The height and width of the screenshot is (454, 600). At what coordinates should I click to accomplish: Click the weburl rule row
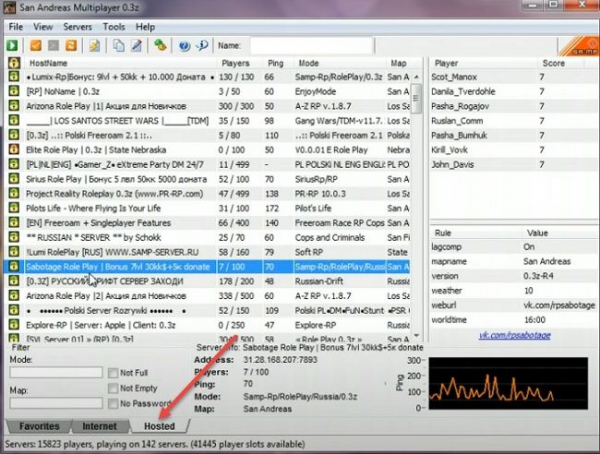513,305
